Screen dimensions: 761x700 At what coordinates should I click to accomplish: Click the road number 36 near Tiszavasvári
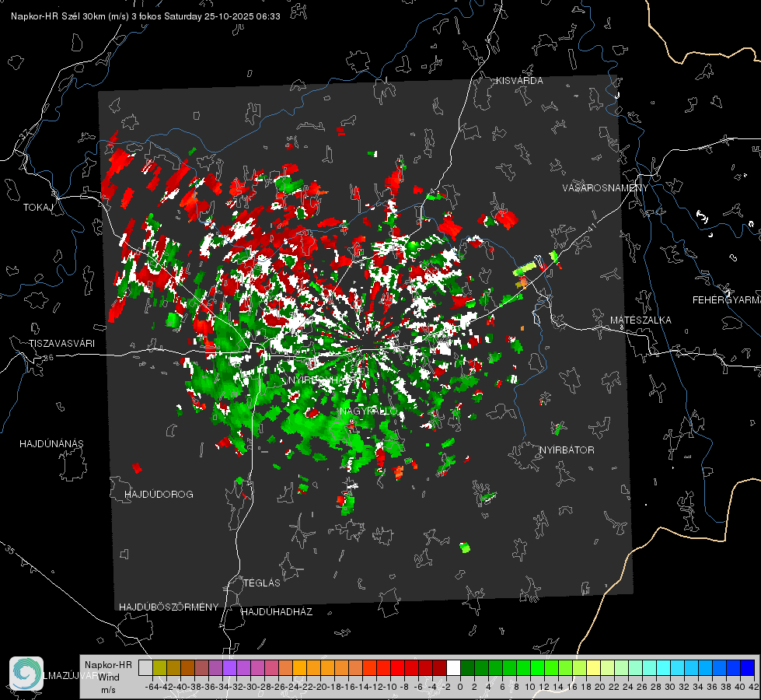click(x=48, y=358)
